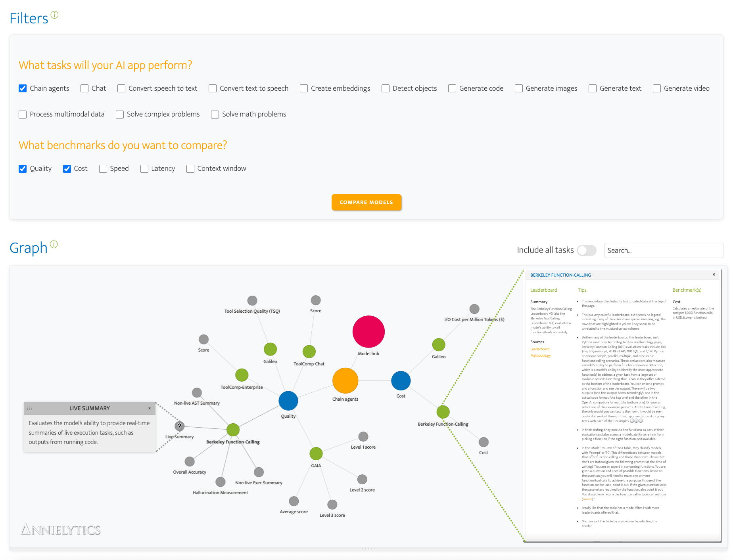Screen dimensions: 733x560
Task: Open the Methodology source link
Action: 540,355
